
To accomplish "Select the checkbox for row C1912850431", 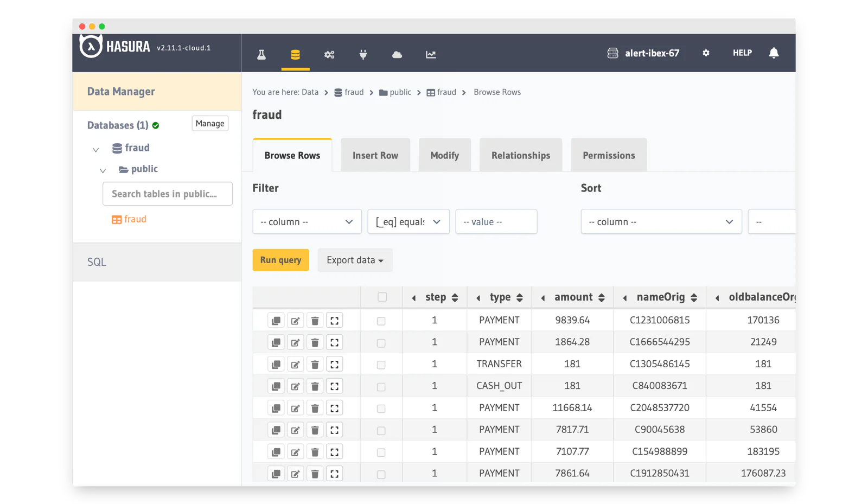I will 381,474.
